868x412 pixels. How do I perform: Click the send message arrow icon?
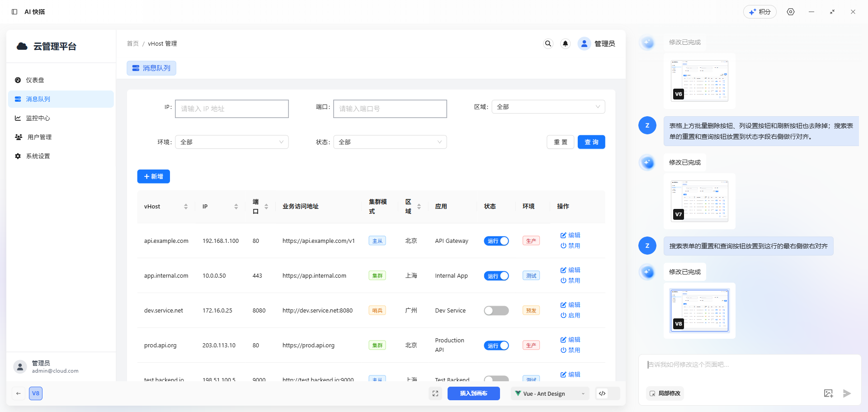click(847, 393)
